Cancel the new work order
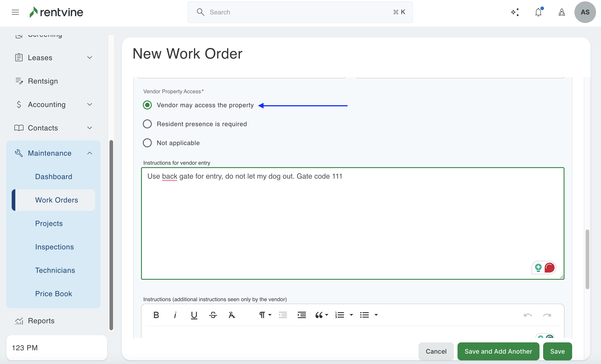The height and width of the screenshot is (364, 601). [436, 351]
